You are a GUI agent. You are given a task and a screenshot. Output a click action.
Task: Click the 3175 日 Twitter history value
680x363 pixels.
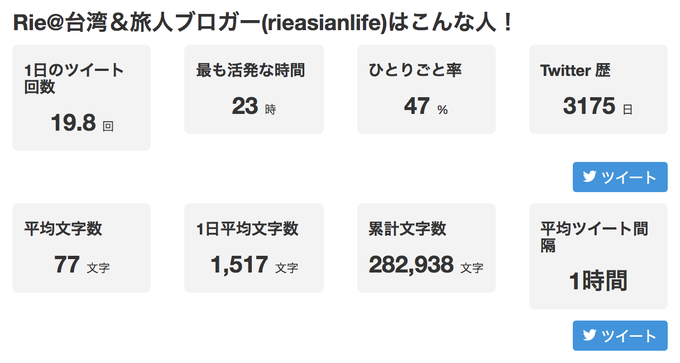[x=598, y=106]
